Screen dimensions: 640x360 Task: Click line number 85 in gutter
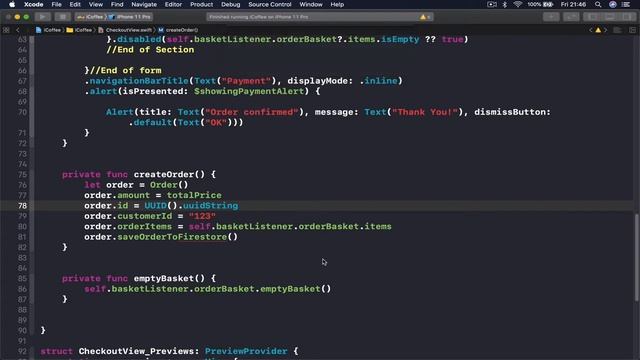tap(22, 278)
